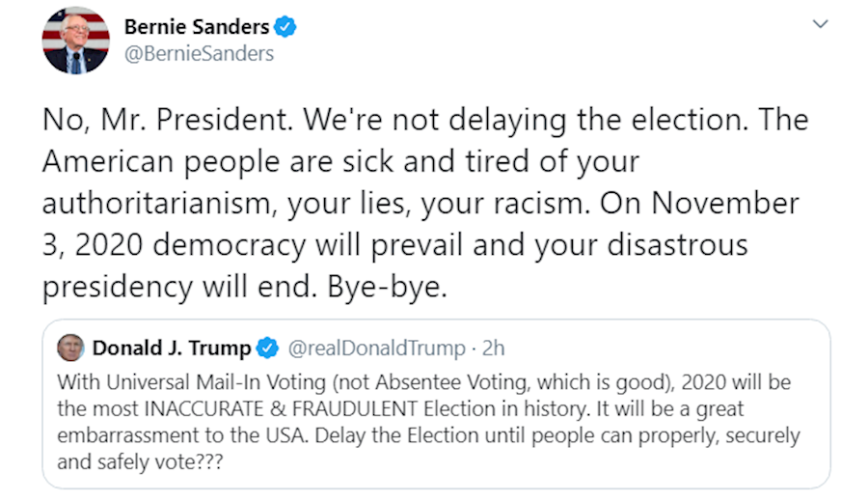The width and height of the screenshot is (868, 502).
Task: Visit the @BernieSanders handle
Action: pyautogui.click(x=199, y=54)
